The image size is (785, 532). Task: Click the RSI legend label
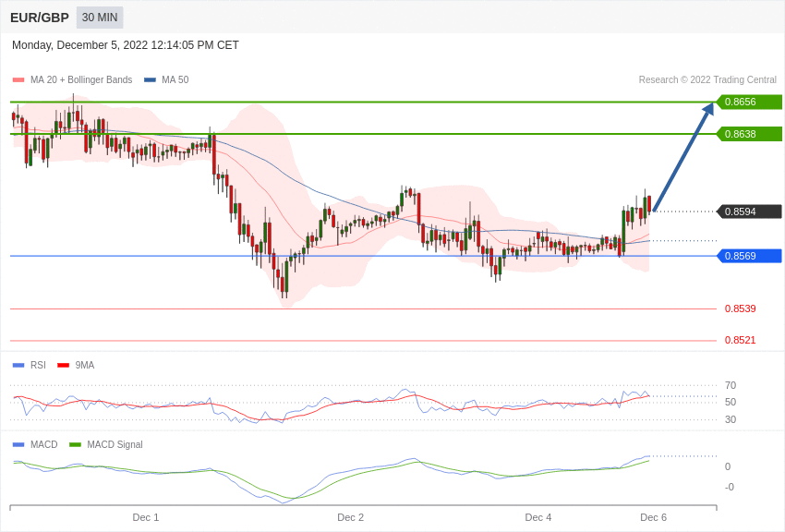click(x=38, y=366)
